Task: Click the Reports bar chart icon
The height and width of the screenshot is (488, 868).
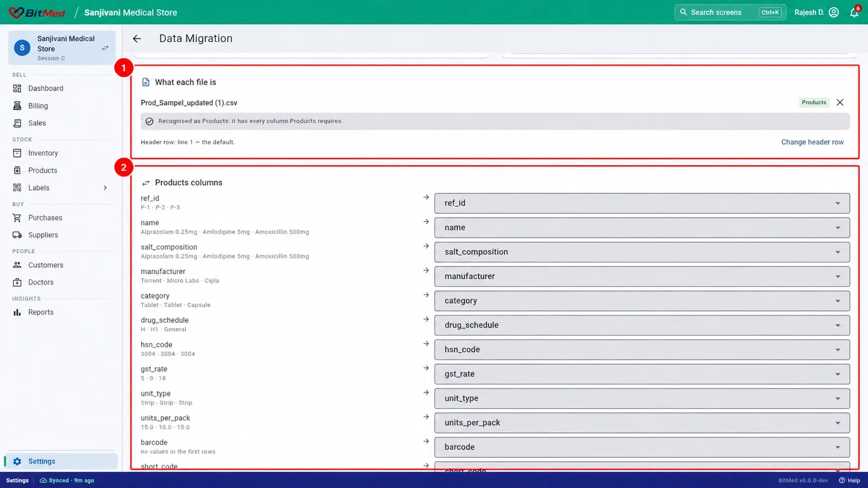Action: [17, 313]
